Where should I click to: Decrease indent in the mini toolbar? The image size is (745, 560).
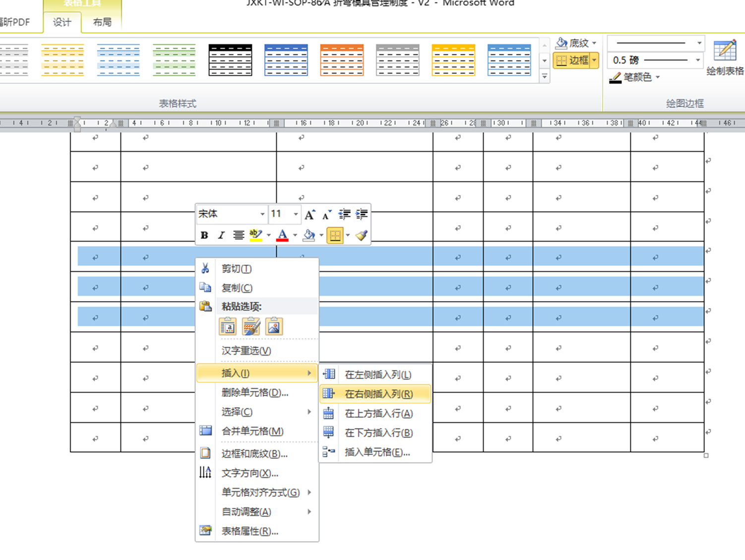click(344, 214)
